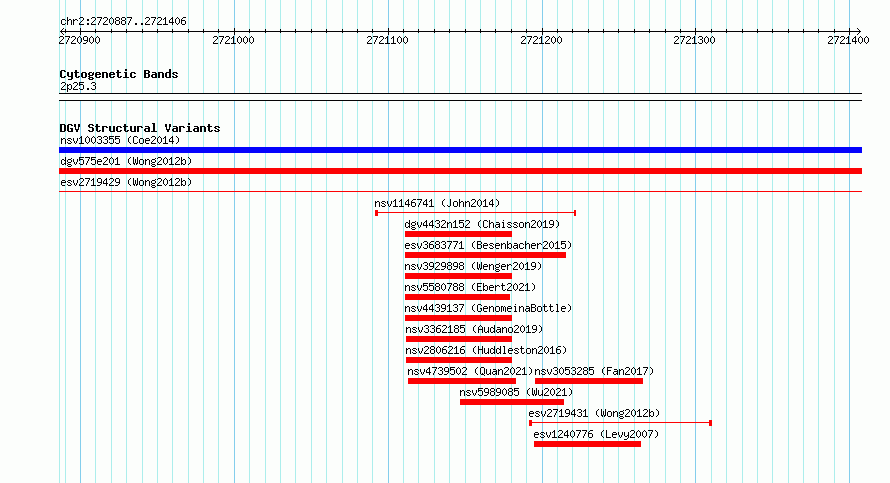Viewport: 890px width, 483px height.
Task: Click red bar under nsv3362185 (Audano2019)
Action: (x=459, y=339)
